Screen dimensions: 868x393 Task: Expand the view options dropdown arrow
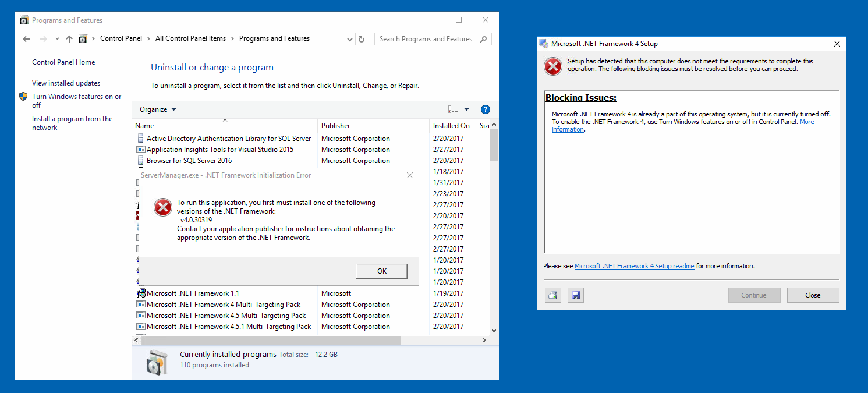pyautogui.click(x=466, y=109)
